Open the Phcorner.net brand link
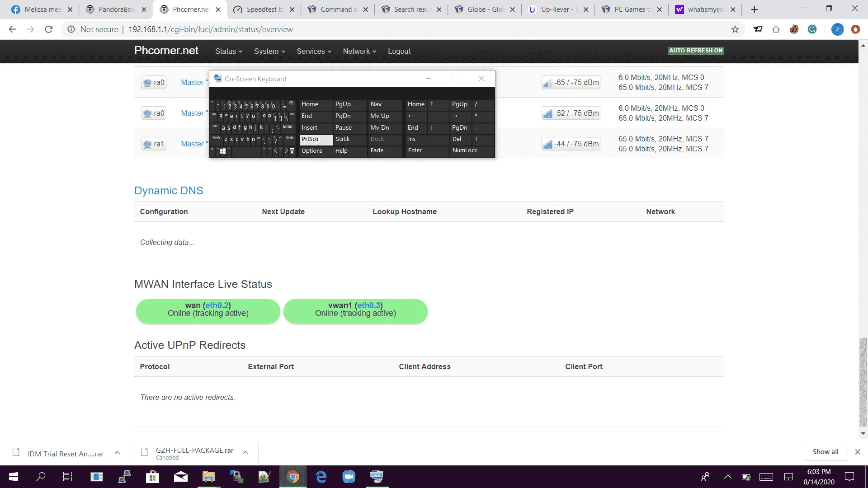The width and height of the screenshot is (868, 488). [166, 51]
